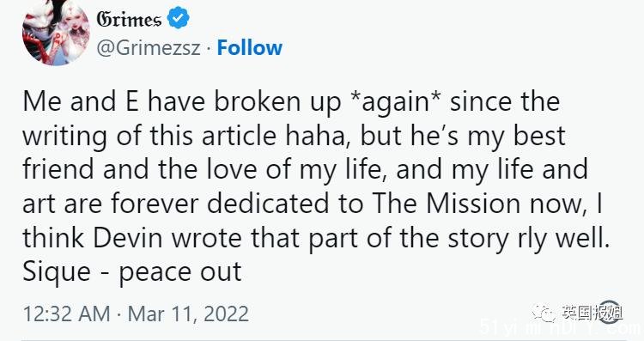The image size is (644, 341).
Task: Click the Grimes display name
Action: pyautogui.click(x=129, y=19)
